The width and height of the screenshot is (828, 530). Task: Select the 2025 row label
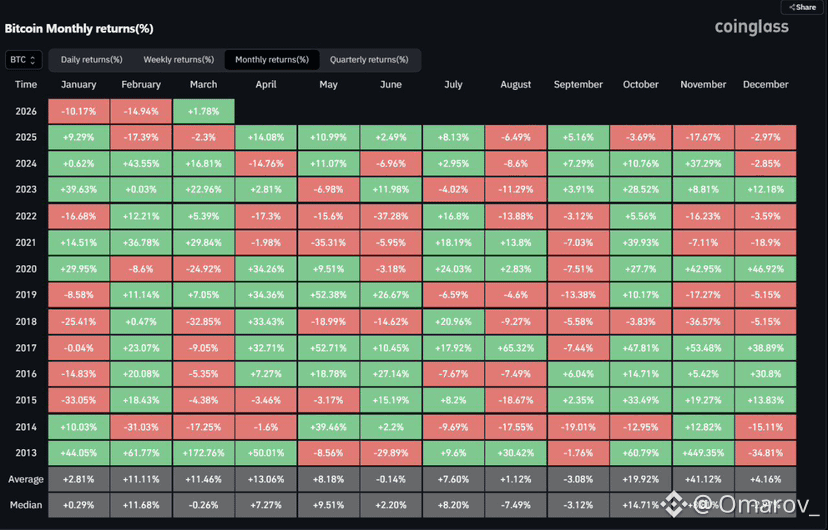tap(26, 137)
